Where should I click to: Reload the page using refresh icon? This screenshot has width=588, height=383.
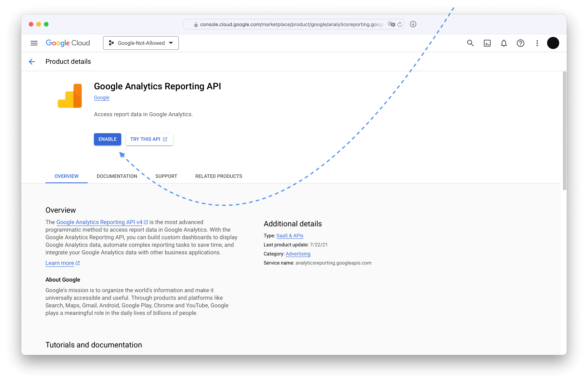[x=400, y=24]
